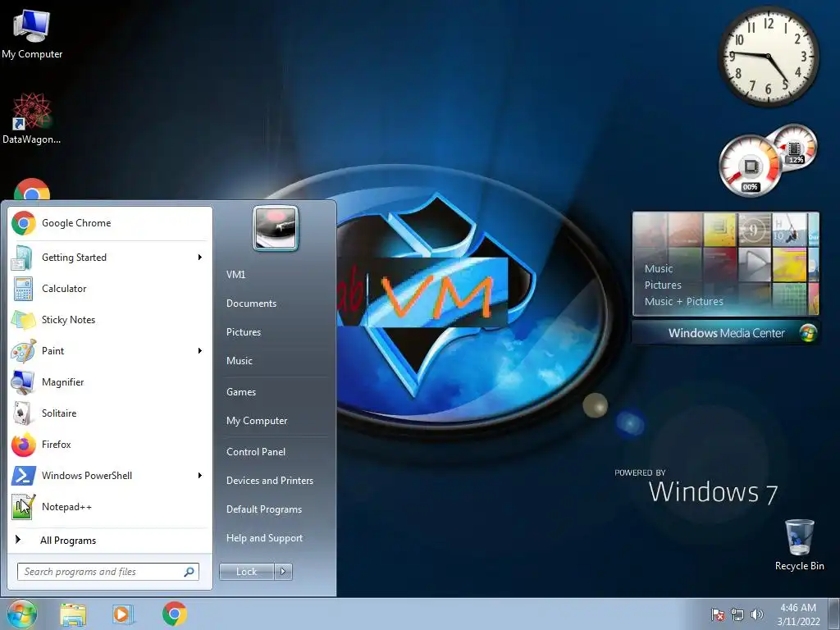Click the Windows Media Center logo orb
Image resolution: width=840 pixels, height=630 pixels.
point(808,333)
